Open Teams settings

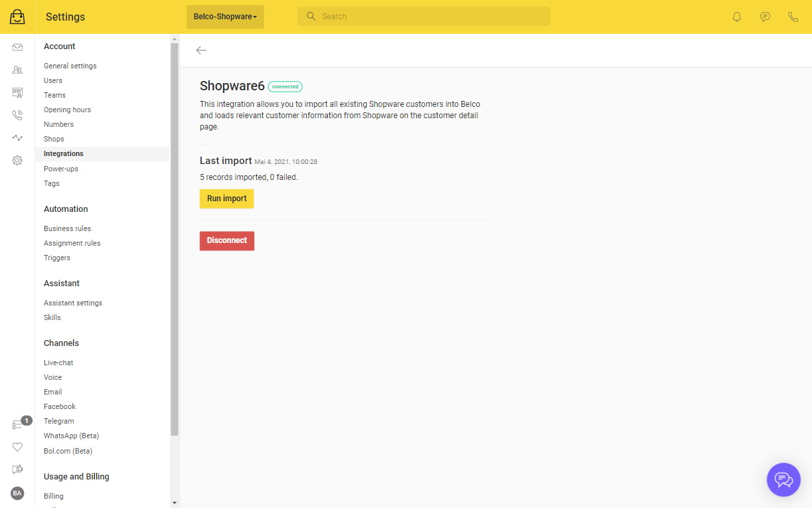pyautogui.click(x=54, y=95)
